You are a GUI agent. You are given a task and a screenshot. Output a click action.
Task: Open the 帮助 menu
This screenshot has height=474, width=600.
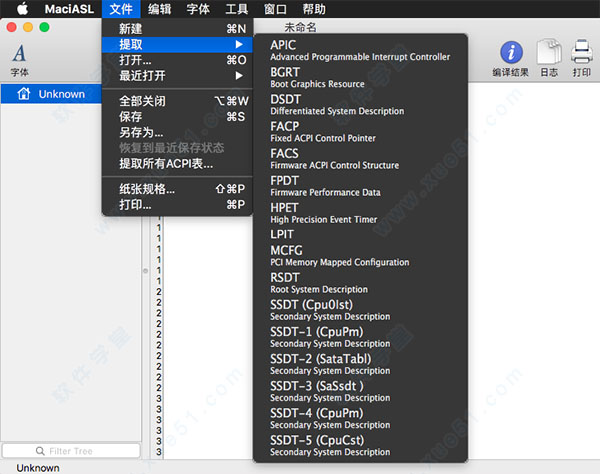(x=314, y=9)
